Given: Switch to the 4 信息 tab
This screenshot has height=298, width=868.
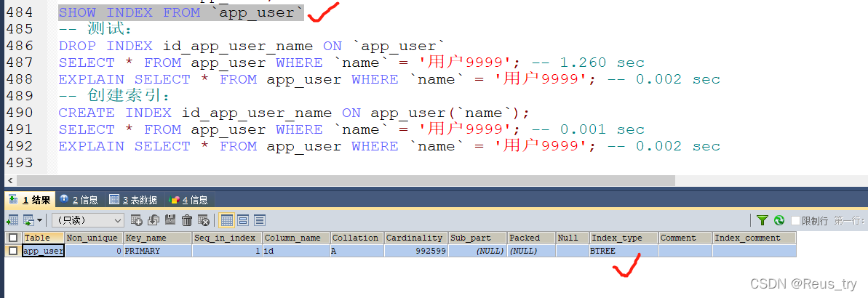Looking at the screenshot, I should click(188, 200).
